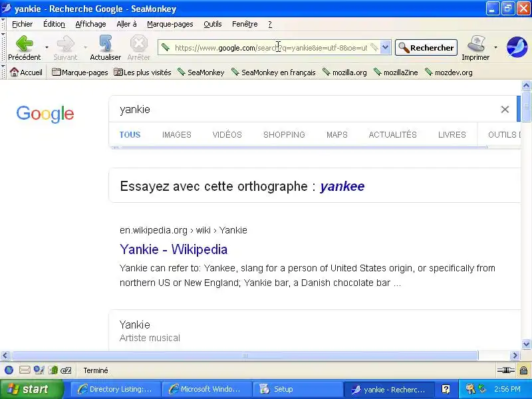The height and width of the screenshot is (399, 532).
Task: Switch to the ACTUALITÉS results tab
Action: click(392, 135)
